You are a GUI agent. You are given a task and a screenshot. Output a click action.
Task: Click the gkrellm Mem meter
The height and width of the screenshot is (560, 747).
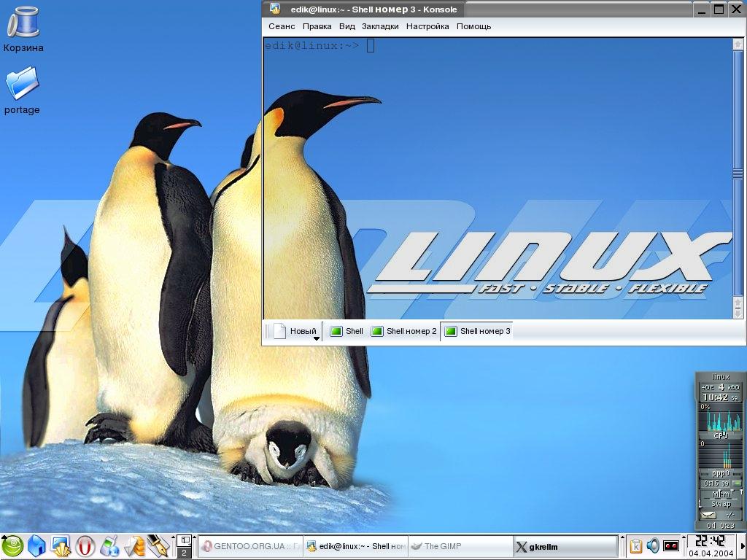(x=720, y=494)
